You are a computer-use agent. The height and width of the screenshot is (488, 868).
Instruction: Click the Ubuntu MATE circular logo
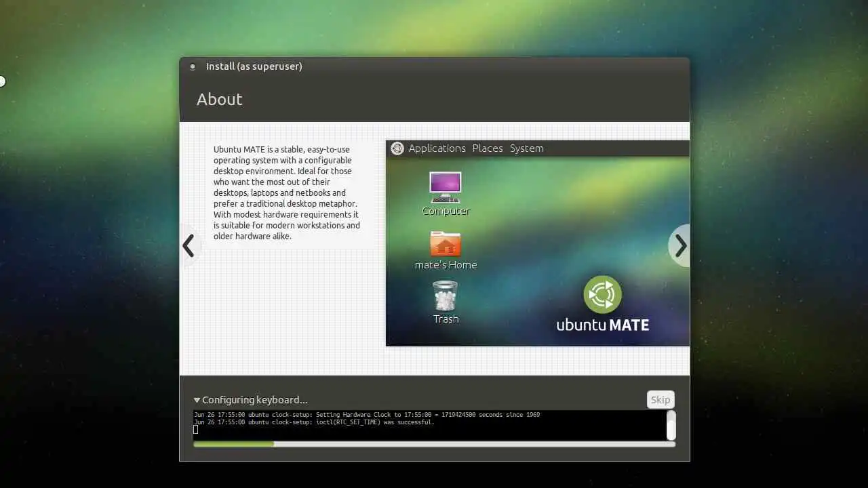point(602,294)
